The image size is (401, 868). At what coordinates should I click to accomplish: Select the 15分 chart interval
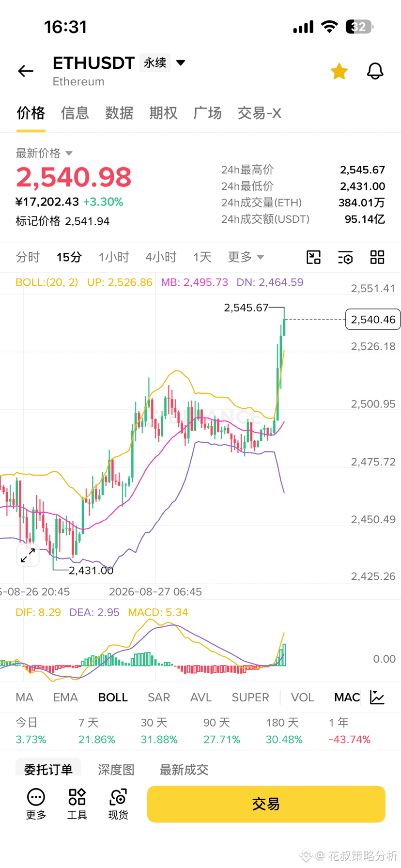tap(69, 257)
